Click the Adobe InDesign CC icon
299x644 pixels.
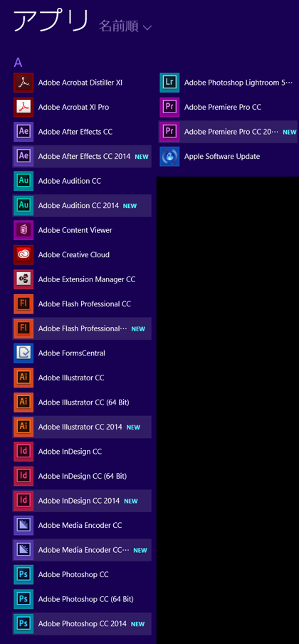click(23, 452)
